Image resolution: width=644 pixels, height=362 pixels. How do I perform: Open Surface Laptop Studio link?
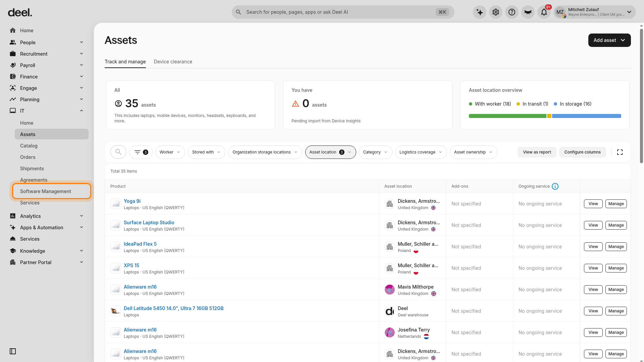pos(149,223)
